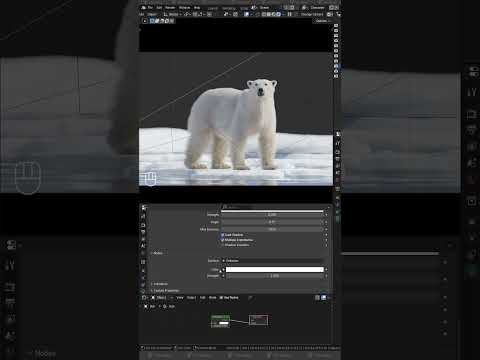Toggle the node editor overlay icon
Viewport: 480px width, 360px height.
pyautogui.click(x=323, y=297)
